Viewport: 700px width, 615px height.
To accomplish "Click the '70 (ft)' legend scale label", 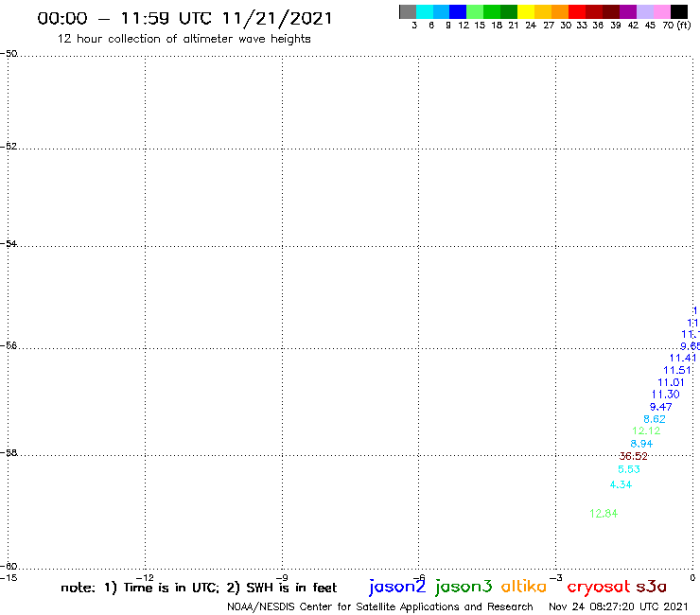I will click(676, 26).
